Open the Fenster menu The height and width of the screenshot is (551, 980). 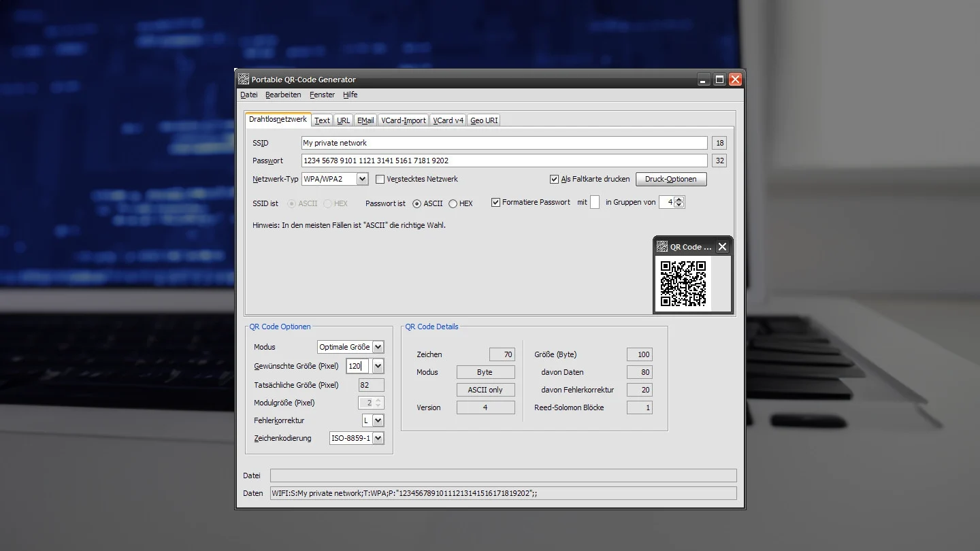322,95
